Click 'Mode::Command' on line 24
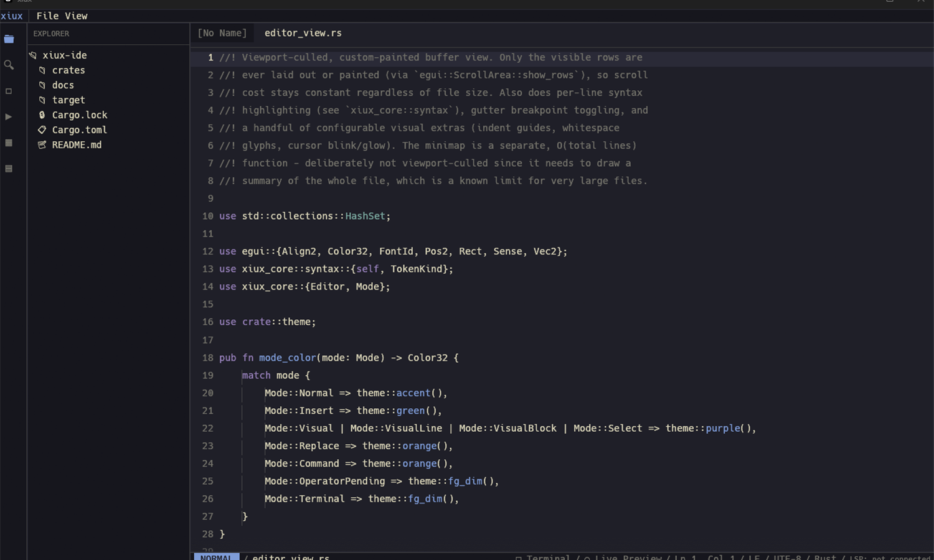Viewport: 934px width, 560px height. coord(301,464)
